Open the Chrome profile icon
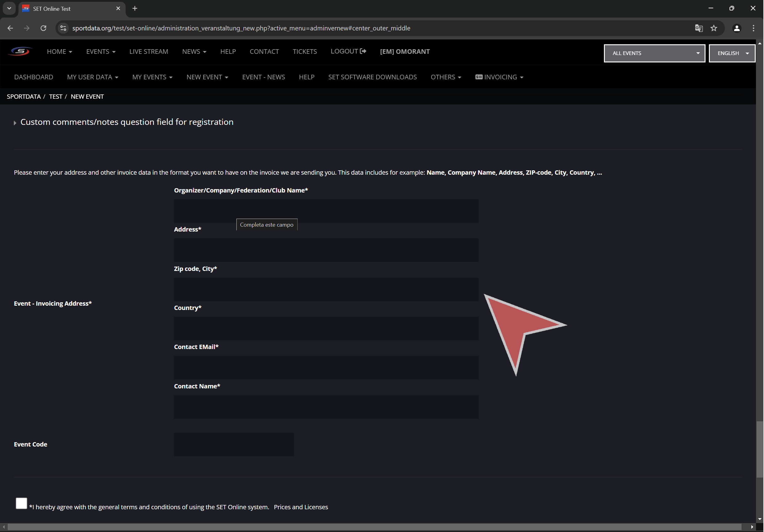The image size is (764, 532). [737, 28]
